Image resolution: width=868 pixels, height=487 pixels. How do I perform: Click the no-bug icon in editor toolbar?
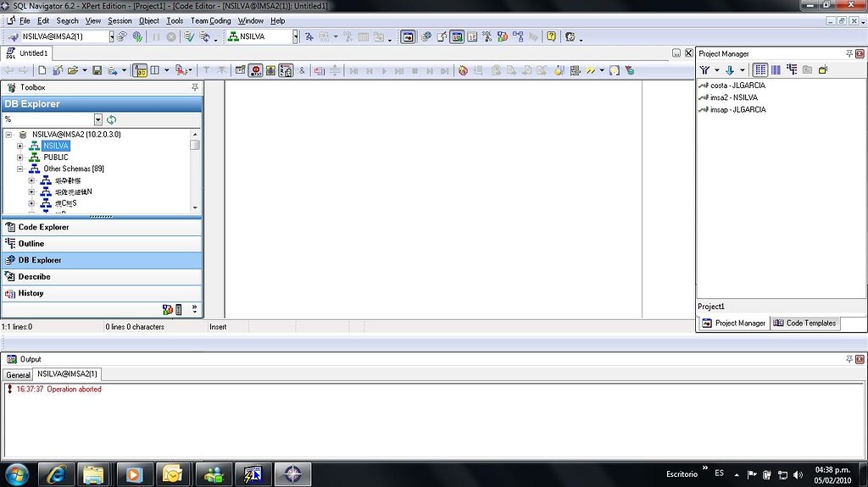(x=463, y=70)
